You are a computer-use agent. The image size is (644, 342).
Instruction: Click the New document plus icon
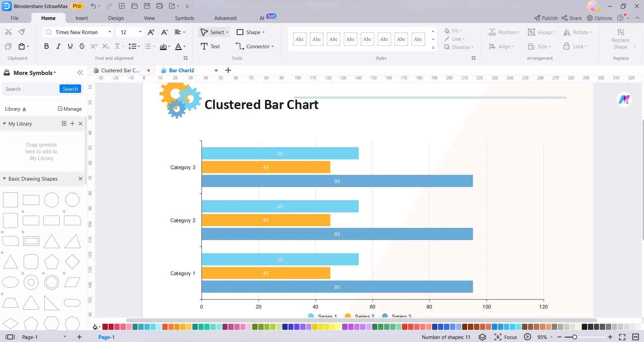pos(122,6)
